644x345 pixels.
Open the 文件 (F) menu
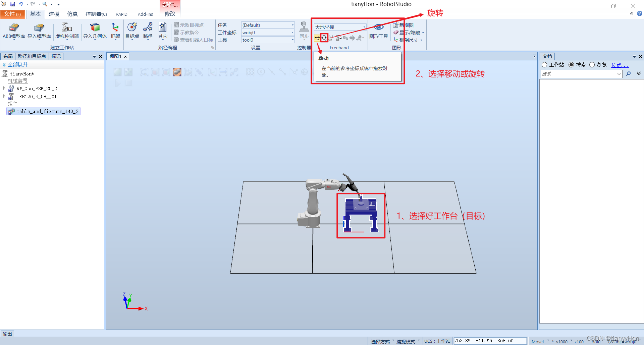[12, 14]
